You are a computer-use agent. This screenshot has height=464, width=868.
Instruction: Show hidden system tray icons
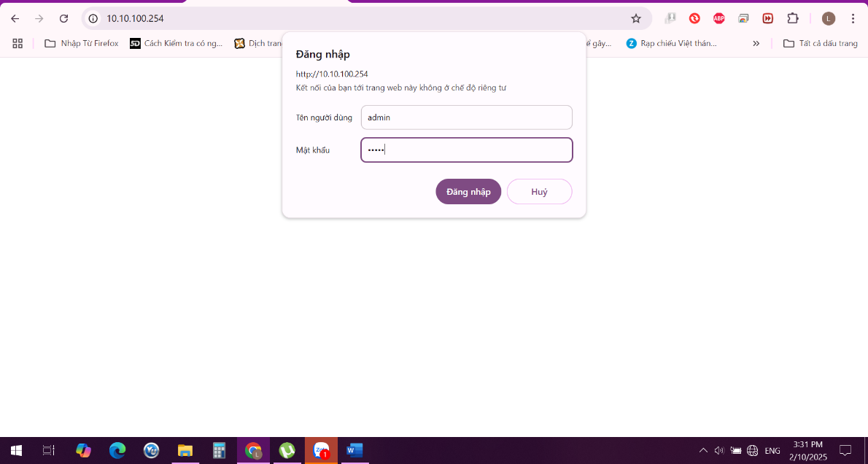(703, 450)
